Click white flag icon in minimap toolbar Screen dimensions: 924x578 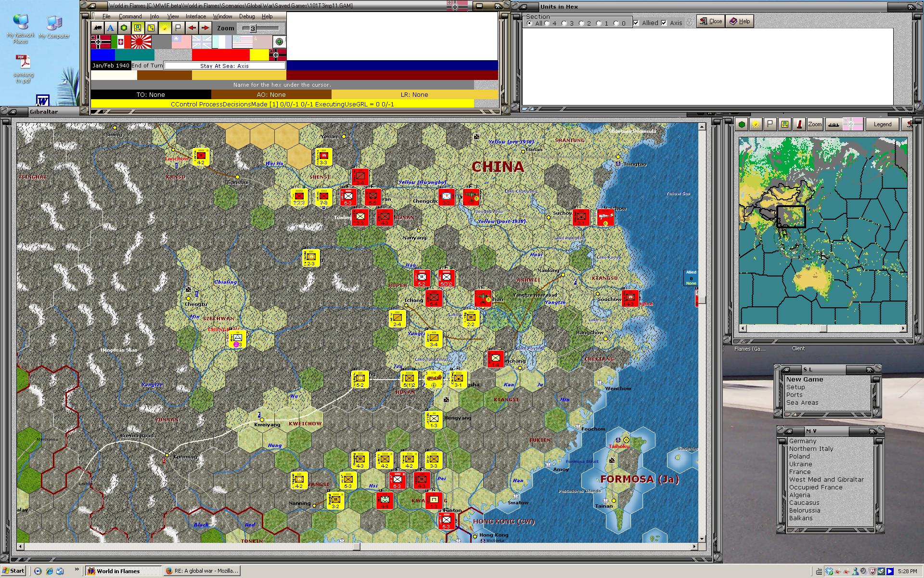pos(770,124)
